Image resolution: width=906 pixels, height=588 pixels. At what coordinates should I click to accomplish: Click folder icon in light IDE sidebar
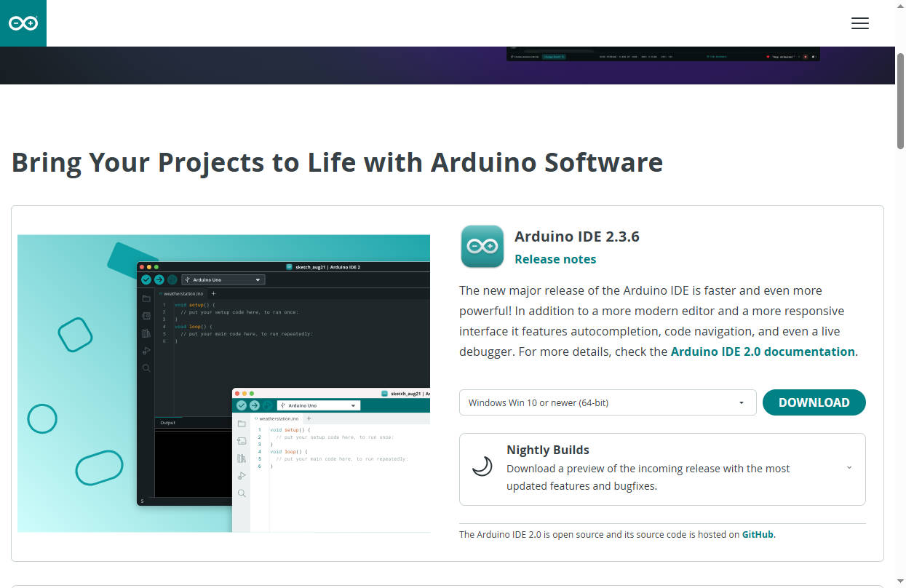coord(242,424)
